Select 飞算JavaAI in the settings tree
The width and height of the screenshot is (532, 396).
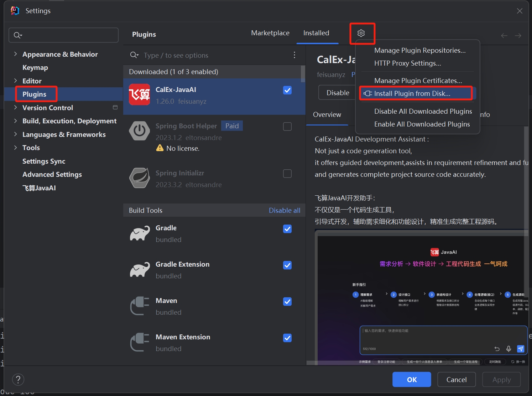point(39,188)
